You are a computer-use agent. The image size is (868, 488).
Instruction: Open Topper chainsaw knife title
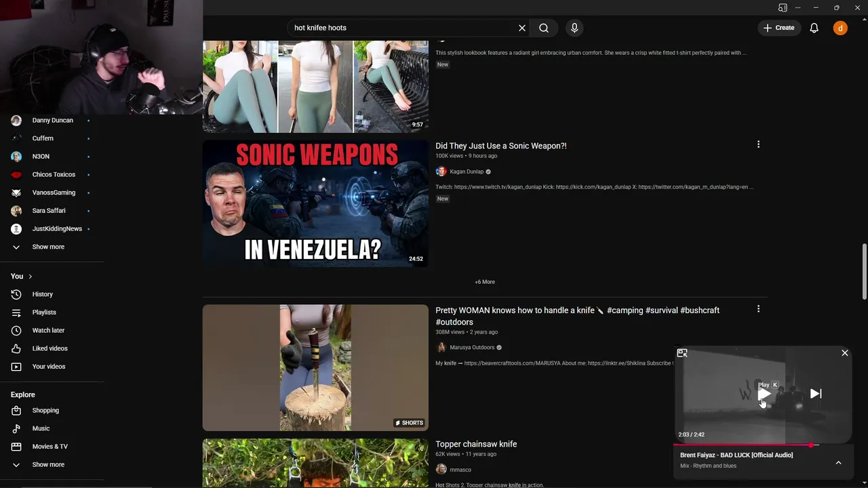pos(476,444)
